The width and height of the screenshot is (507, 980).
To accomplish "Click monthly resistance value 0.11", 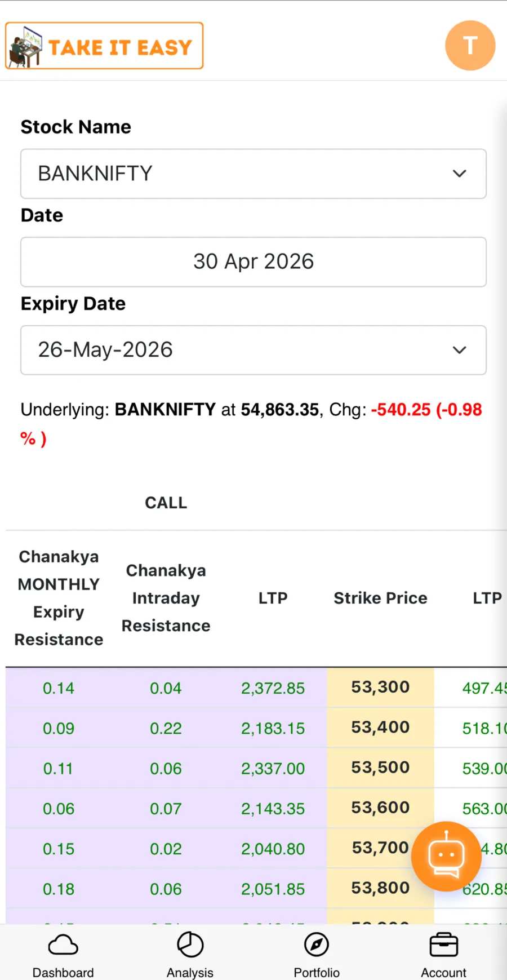I will click(x=59, y=768).
